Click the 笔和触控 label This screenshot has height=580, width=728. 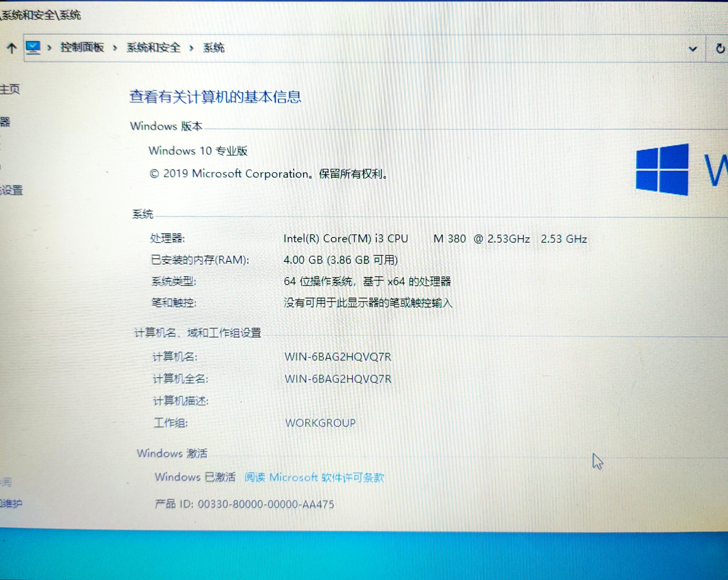point(174,303)
